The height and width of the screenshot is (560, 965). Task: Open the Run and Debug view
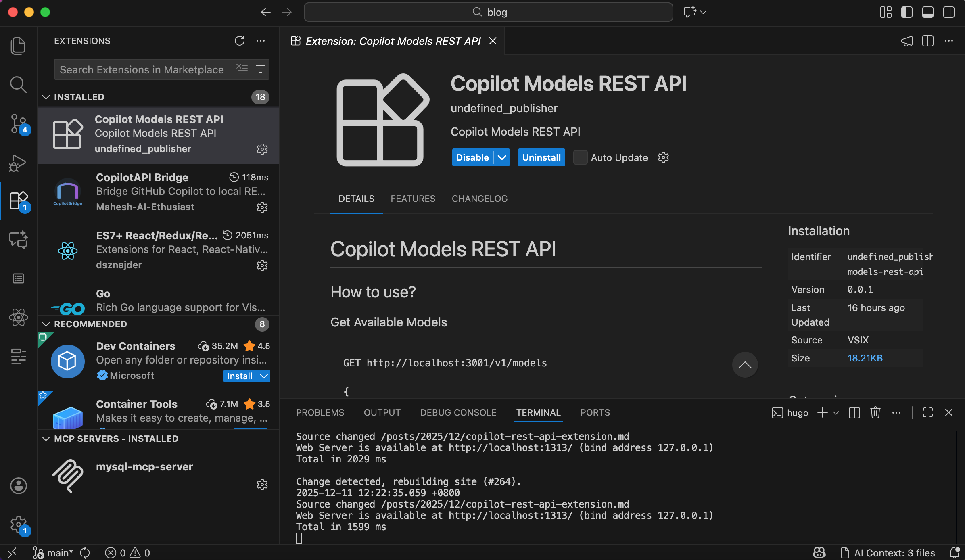(x=18, y=163)
